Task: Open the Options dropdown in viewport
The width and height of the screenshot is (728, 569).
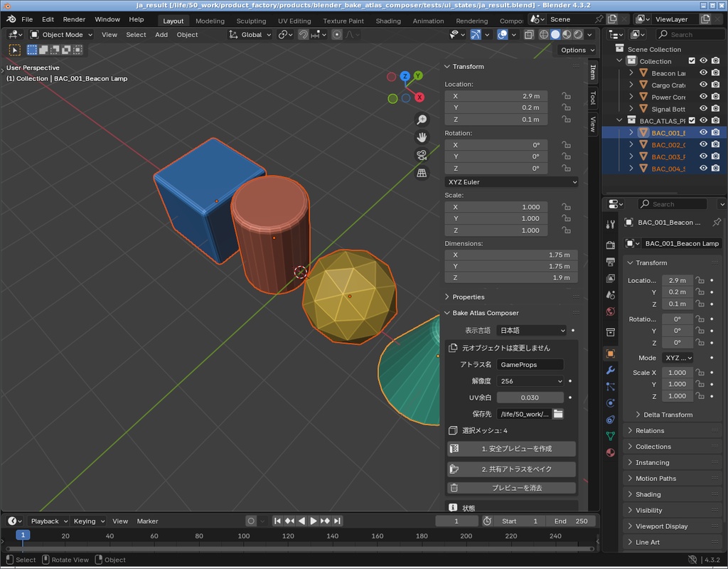Action: point(577,50)
